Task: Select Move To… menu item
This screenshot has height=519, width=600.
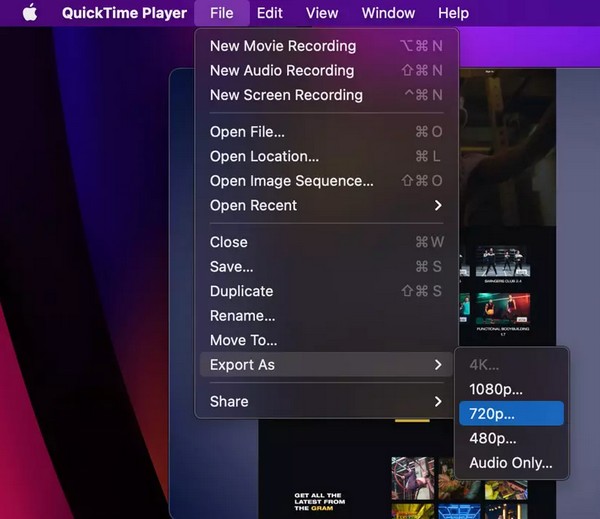Action: tap(326, 340)
